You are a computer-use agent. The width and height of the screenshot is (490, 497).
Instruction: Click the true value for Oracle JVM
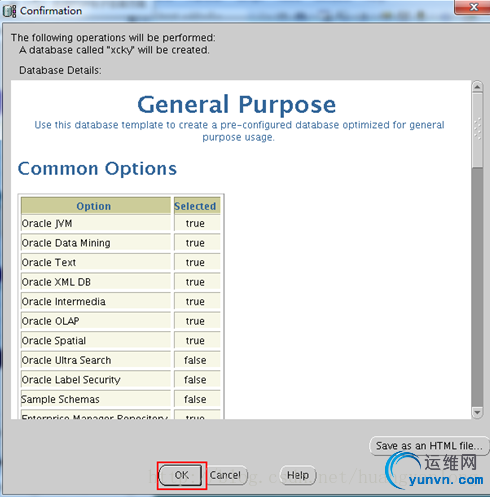195,223
